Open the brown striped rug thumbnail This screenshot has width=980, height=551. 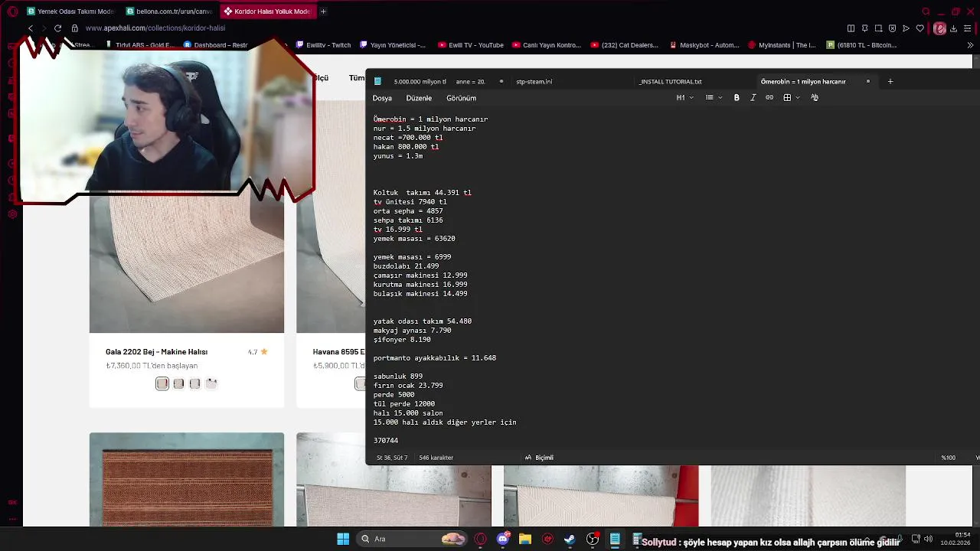(187, 480)
